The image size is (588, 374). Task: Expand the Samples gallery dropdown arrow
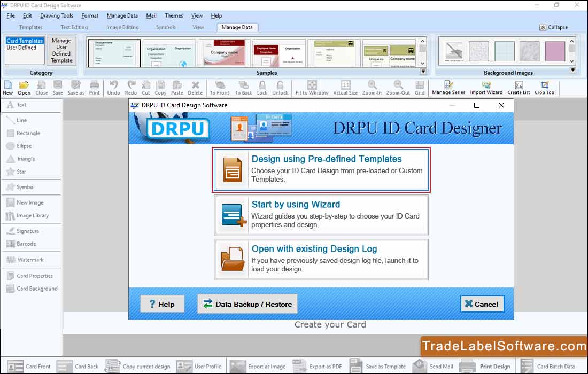point(423,71)
